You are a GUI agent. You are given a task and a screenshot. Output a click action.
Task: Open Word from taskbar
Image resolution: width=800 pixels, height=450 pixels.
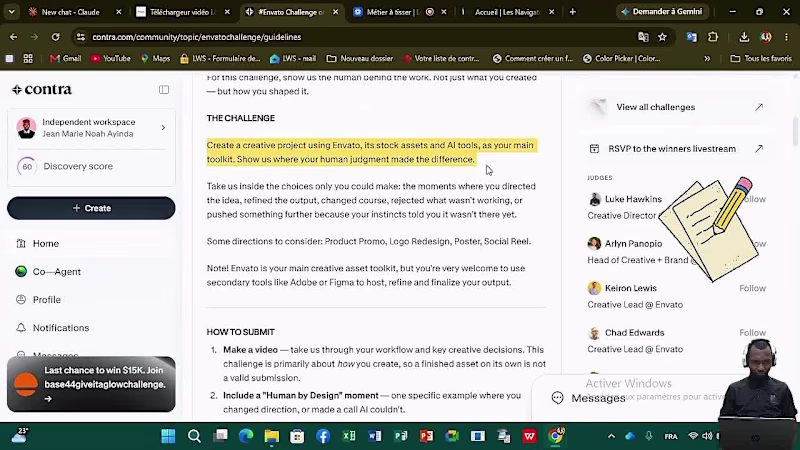[374, 436]
